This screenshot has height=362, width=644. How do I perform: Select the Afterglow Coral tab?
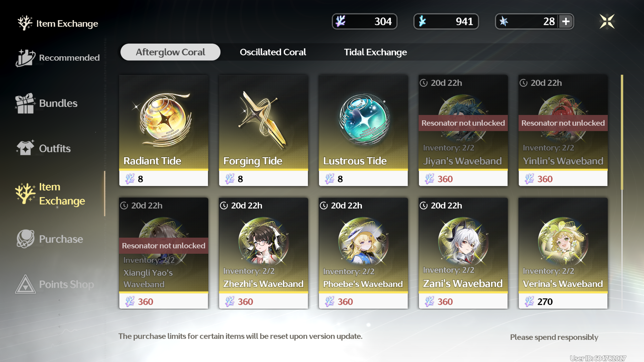(170, 52)
